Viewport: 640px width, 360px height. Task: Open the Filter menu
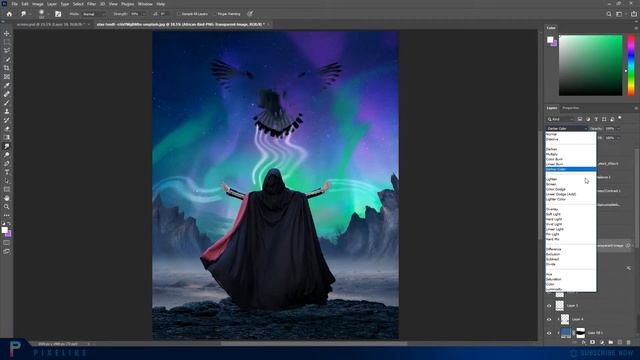click(x=91, y=4)
